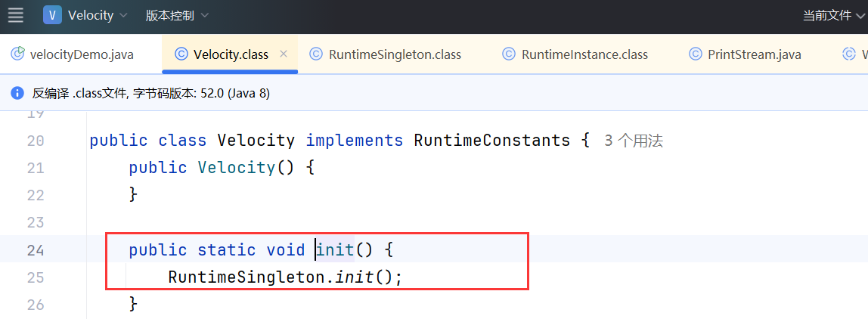Select the Velocity.class tab
Viewport: 868px width, 319px height.
point(231,54)
